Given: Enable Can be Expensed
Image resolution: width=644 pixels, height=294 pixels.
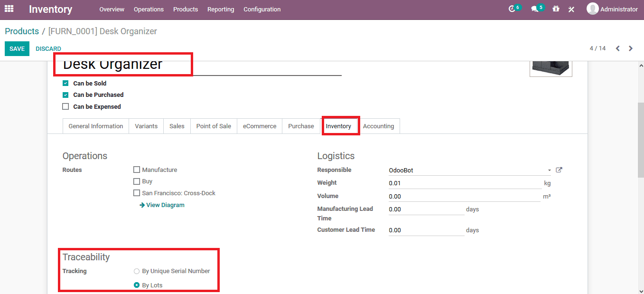Looking at the screenshot, I should 65,107.
